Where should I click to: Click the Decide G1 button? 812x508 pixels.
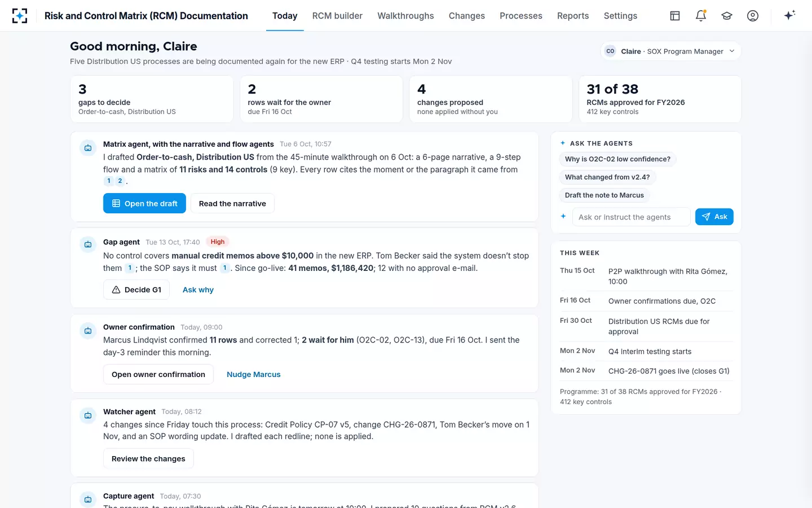pos(136,290)
